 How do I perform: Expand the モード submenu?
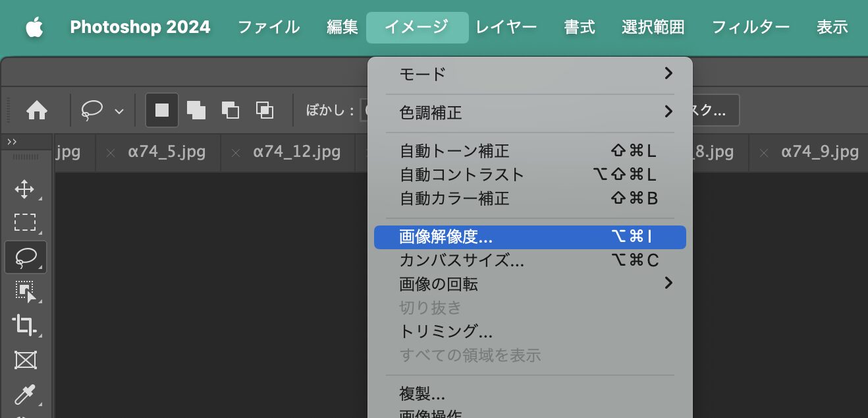point(530,73)
